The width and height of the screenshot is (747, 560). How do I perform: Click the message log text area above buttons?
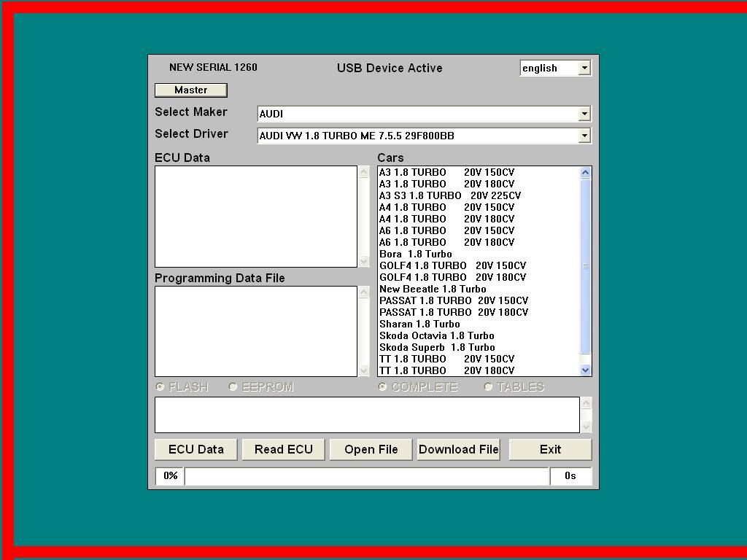click(x=368, y=415)
